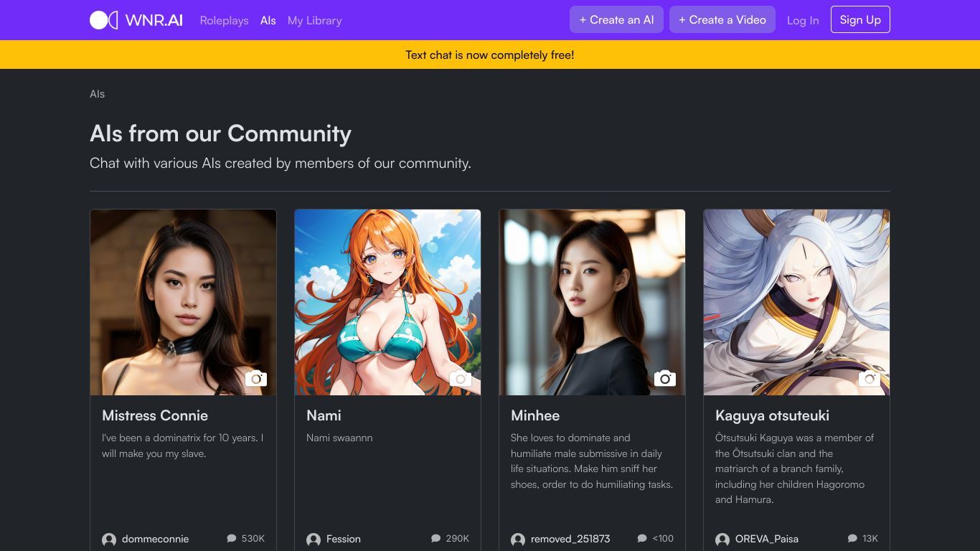Go to Roleplays in the navigation bar
Viewport: 980px width, 551px height.
coord(224,20)
